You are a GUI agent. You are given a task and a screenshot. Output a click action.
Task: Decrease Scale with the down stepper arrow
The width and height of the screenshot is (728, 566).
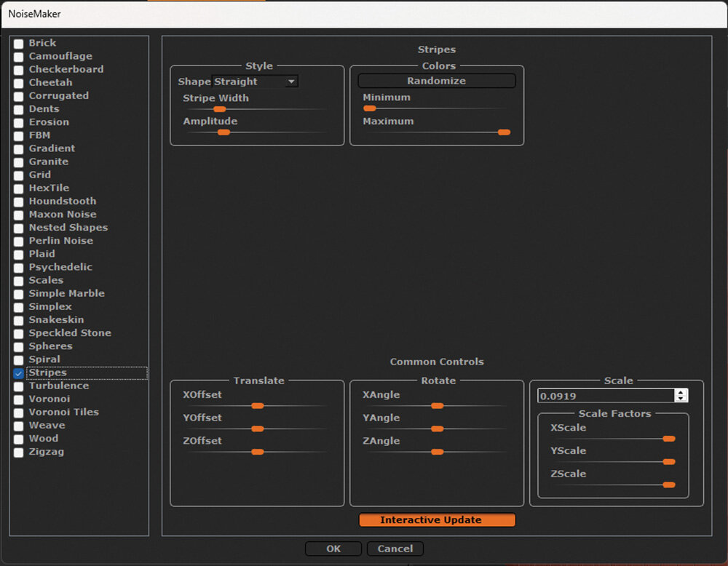coord(681,399)
